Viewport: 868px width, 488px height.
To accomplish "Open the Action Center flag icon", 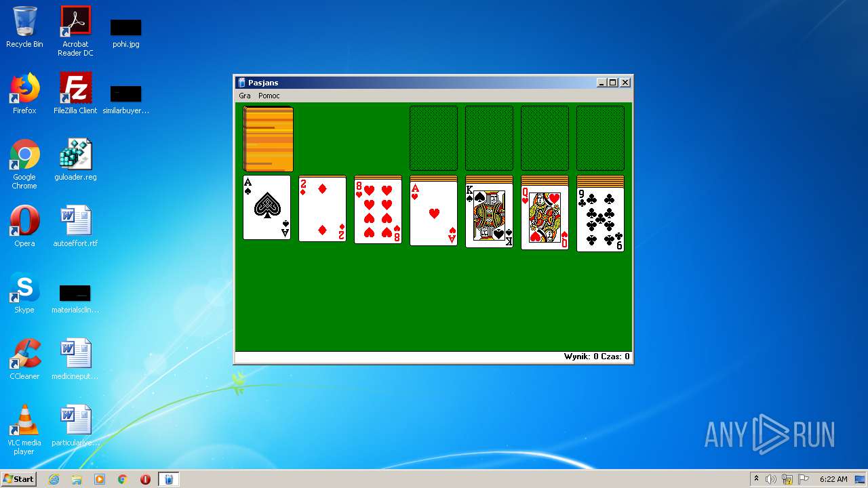I will point(804,479).
